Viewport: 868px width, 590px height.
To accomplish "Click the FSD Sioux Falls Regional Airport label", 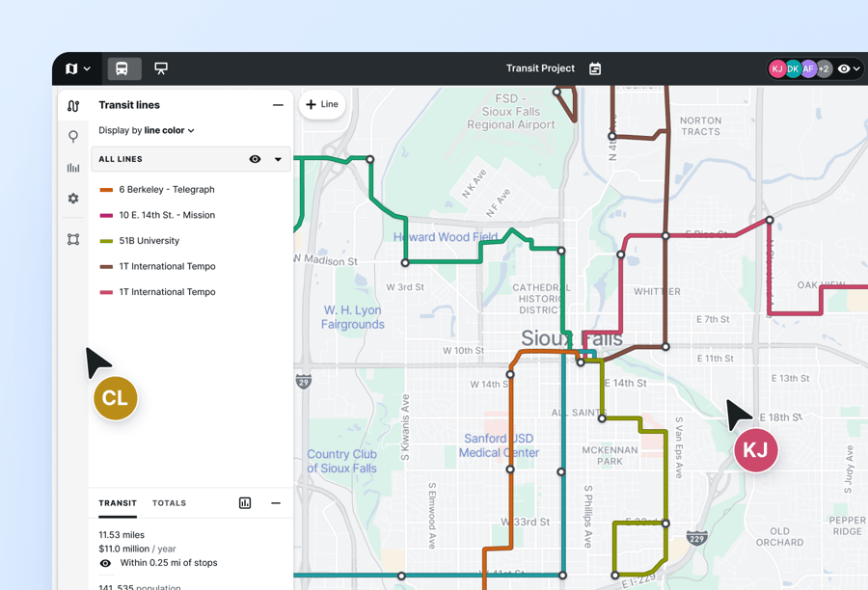I will (x=510, y=112).
